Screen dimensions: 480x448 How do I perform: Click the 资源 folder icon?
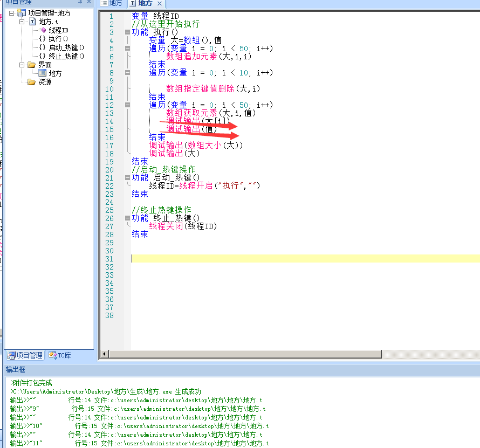click(31, 82)
